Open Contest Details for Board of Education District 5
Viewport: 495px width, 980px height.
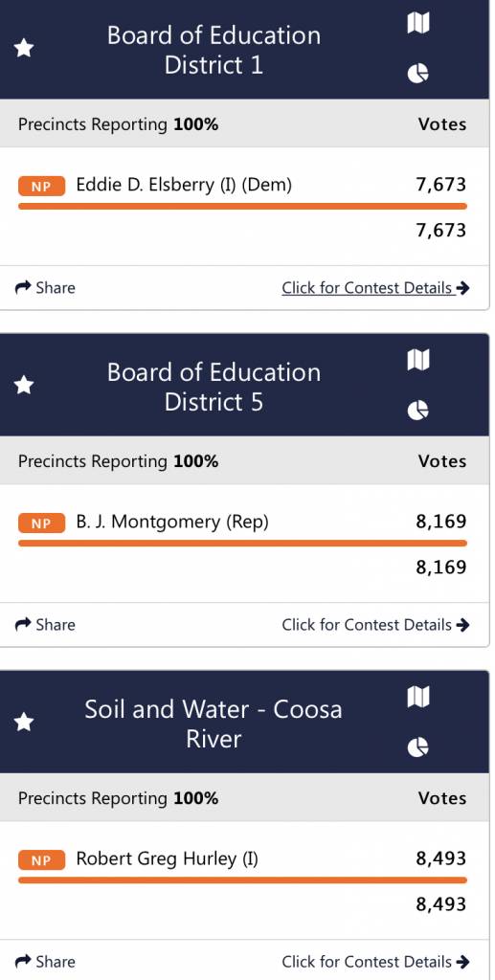pos(375,624)
